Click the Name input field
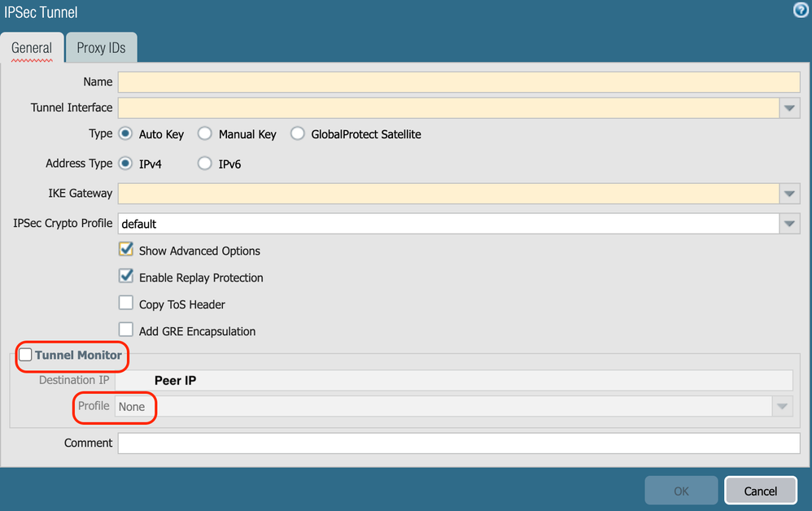Image resolution: width=812 pixels, height=511 pixels. (x=459, y=82)
